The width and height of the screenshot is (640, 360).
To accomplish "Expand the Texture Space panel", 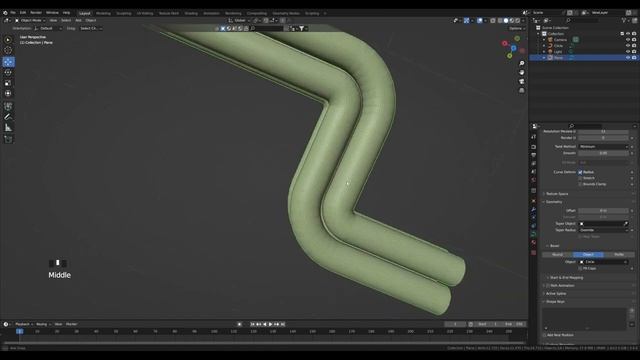I will pyautogui.click(x=557, y=194).
